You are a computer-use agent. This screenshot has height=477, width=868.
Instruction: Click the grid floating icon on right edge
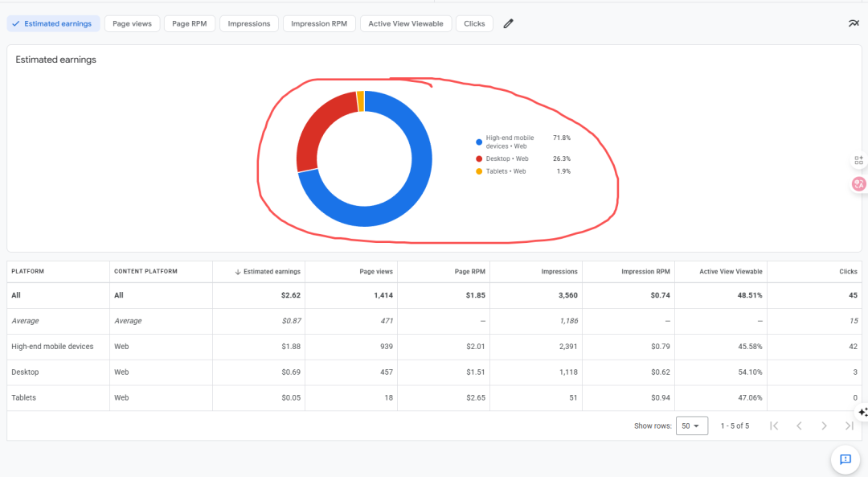coord(858,160)
